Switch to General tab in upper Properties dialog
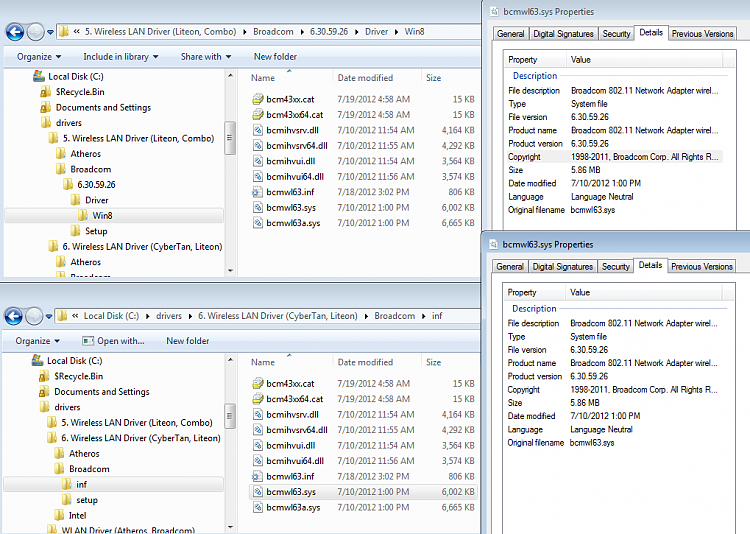 [510, 34]
